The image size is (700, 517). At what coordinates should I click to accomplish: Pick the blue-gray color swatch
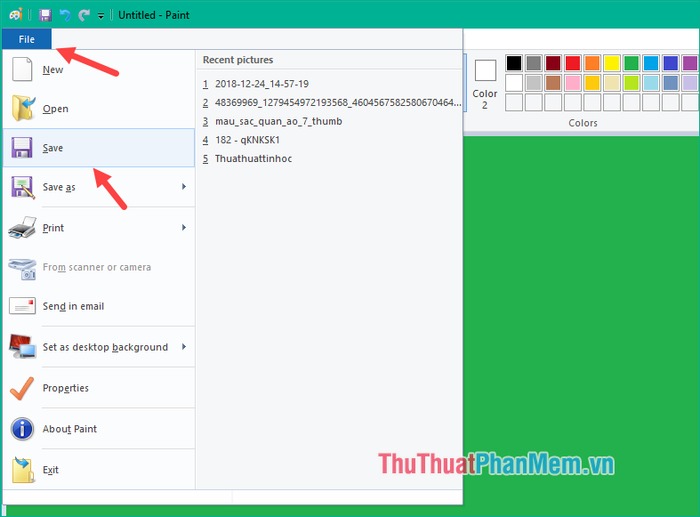coord(671,83)
